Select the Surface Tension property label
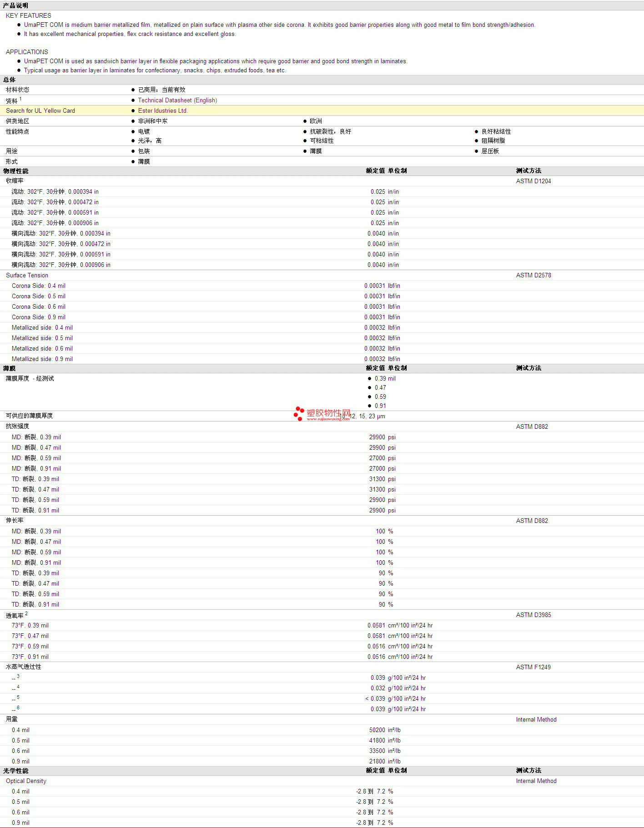 pyautogui.click(x=27, y=275)
